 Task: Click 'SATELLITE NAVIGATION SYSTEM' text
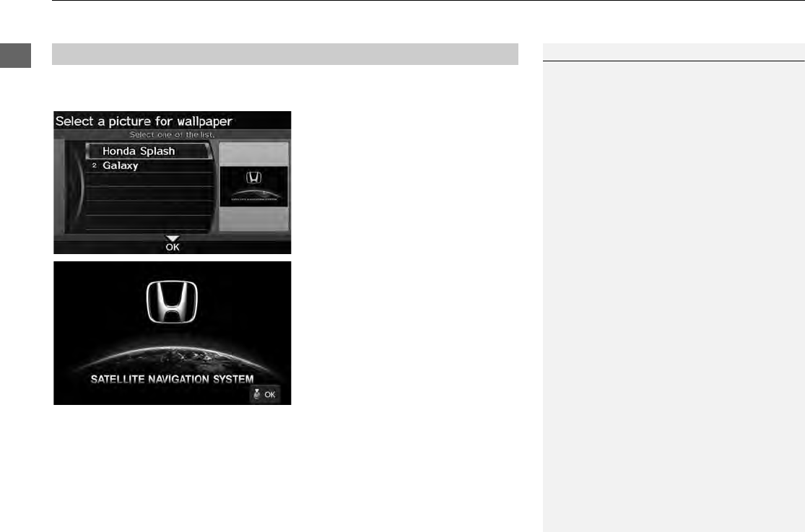click(172, 379)
